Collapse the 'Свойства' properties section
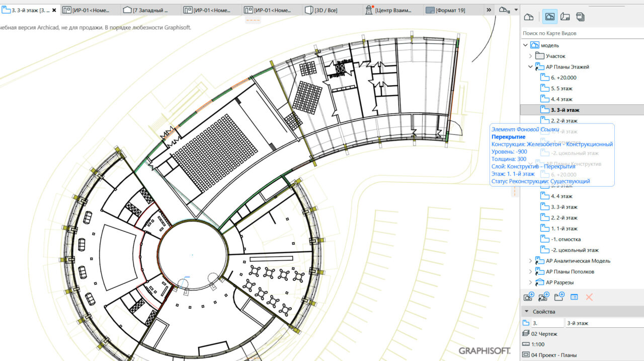The image size is (644, 361). point(526,312)
